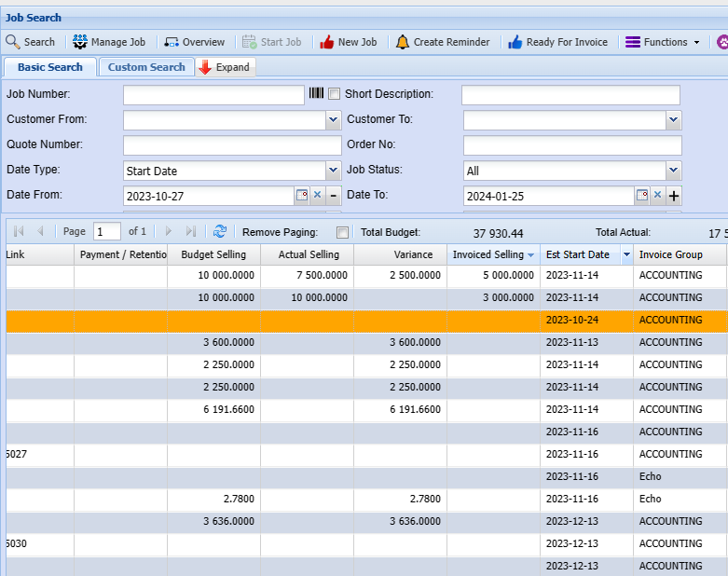Open the Date Type dropdown

pos(333,171)
